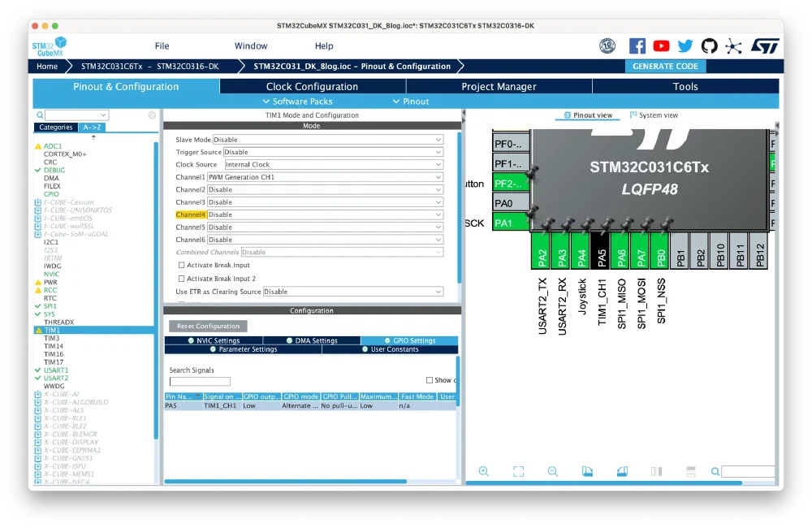Rotate the chip view clockwise
Image resolution: width=812 pixels, height=528 pixels.
coord(588,472)
